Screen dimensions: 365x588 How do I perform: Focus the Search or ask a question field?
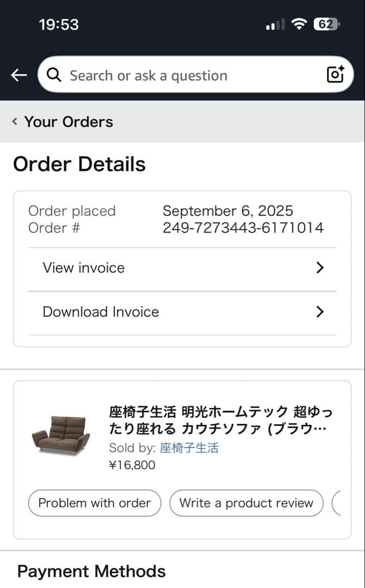[185, 75]
